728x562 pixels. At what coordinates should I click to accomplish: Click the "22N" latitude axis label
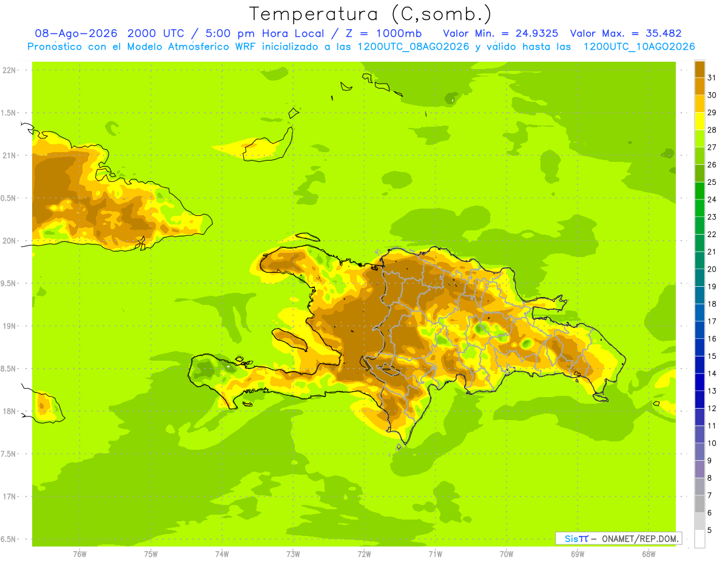click(8, 70)
